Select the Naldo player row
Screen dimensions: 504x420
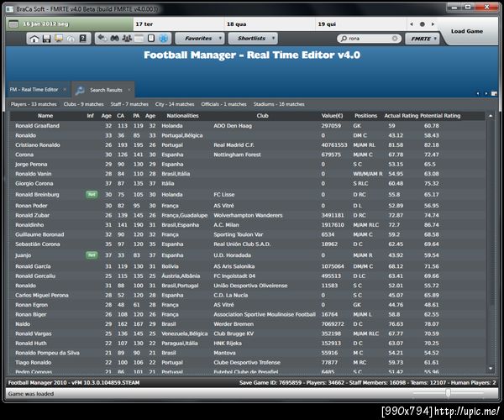pyautogui.click(x=248, y=324)
